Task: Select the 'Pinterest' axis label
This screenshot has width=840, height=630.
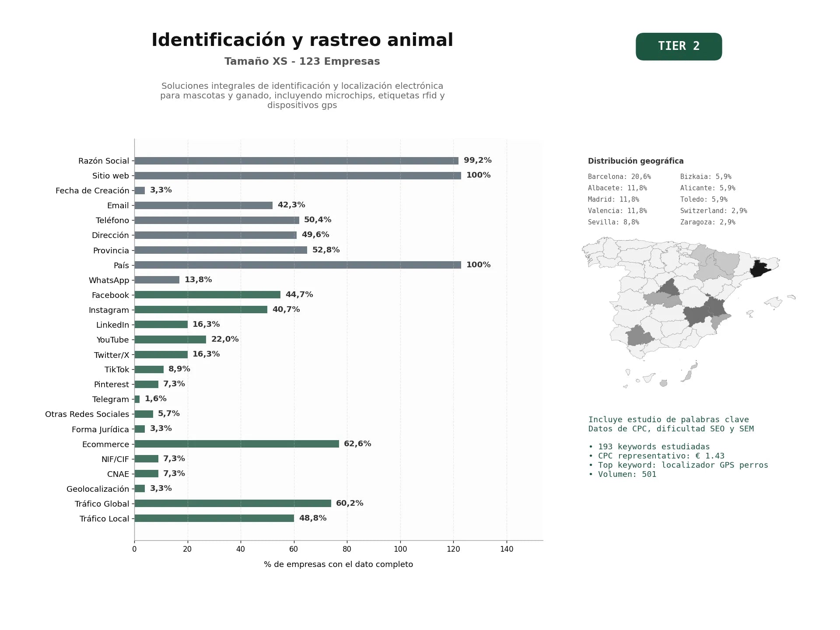Action: pyautogui.click(x=112, y=385)
